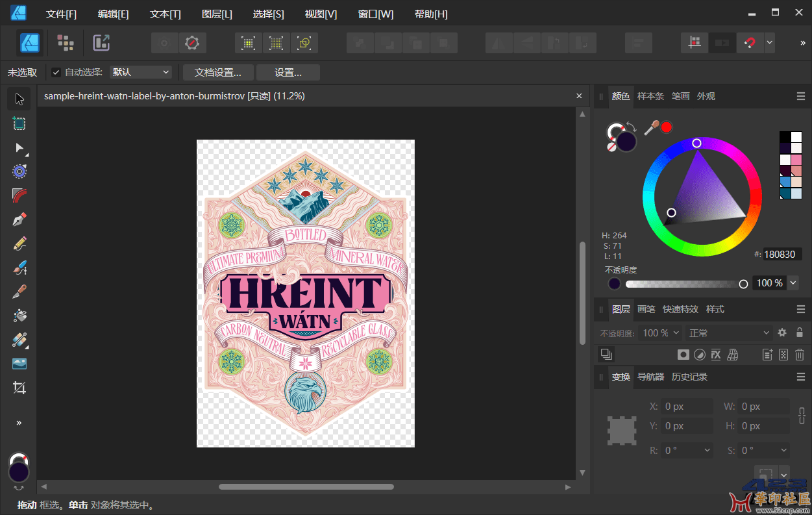Swap stroke and fill colors arrow
This screenshot has height=515, width=812.
point(632,126)
